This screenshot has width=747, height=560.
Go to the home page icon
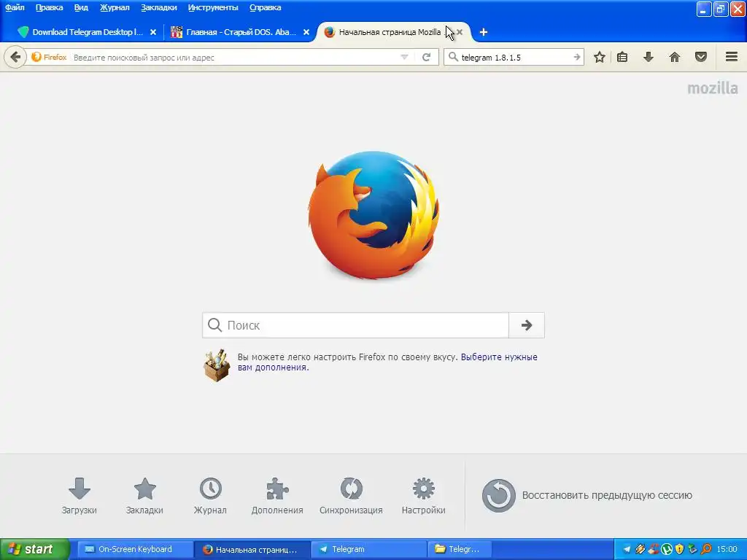click(675, 57)
